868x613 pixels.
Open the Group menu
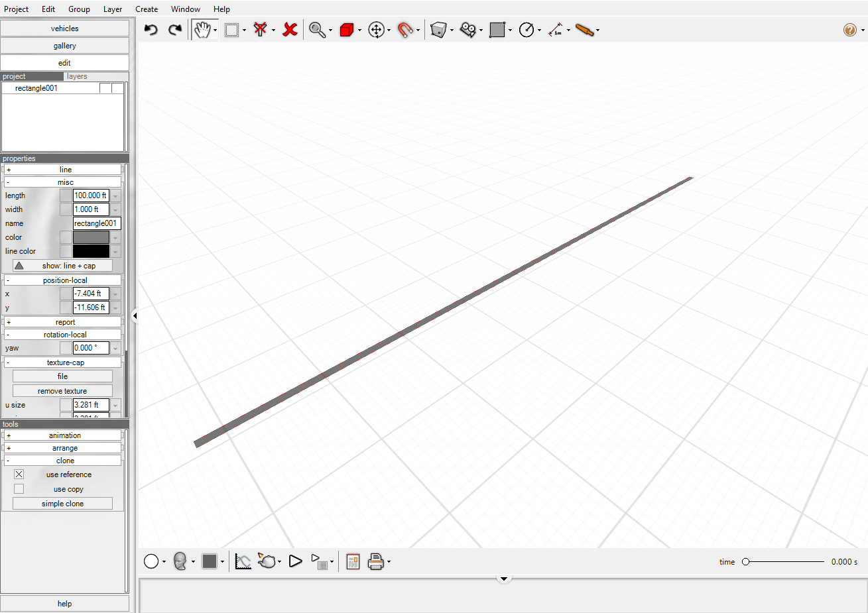[x=79, y=9]
